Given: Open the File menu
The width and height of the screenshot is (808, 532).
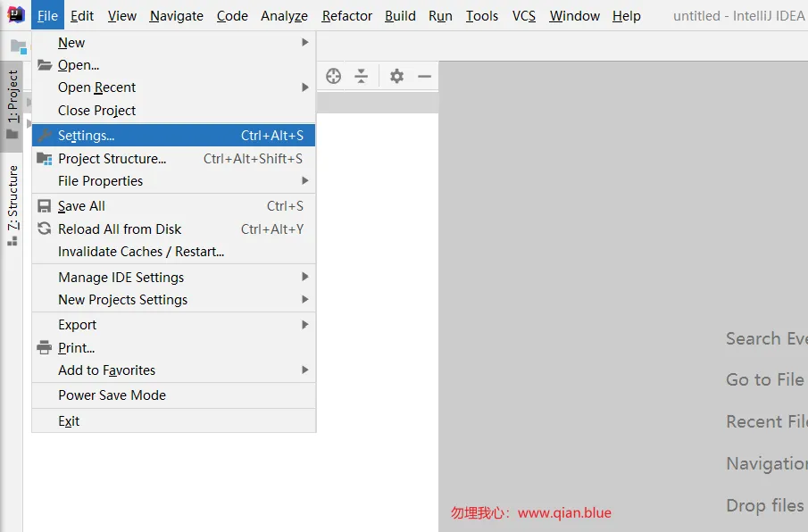Looking at the screenshot, I should (47, 16).
